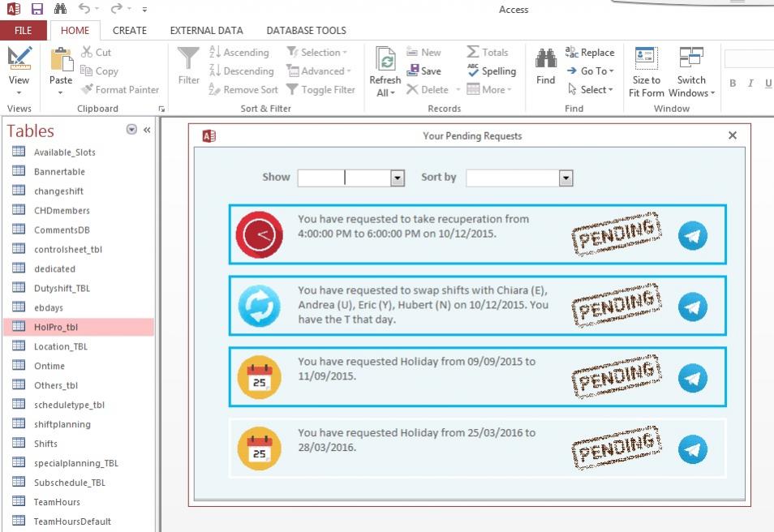This screenshot has height=532, width=774.
Task: Open the Select dropdown in Find group
Action: coord(591,90)
